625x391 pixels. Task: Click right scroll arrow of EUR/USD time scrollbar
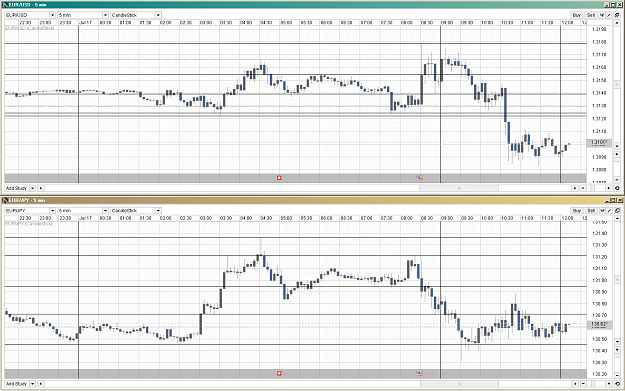pos(575,188)
